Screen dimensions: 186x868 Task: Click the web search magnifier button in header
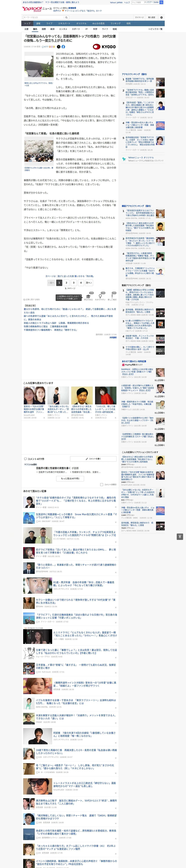tap(161, 2)
